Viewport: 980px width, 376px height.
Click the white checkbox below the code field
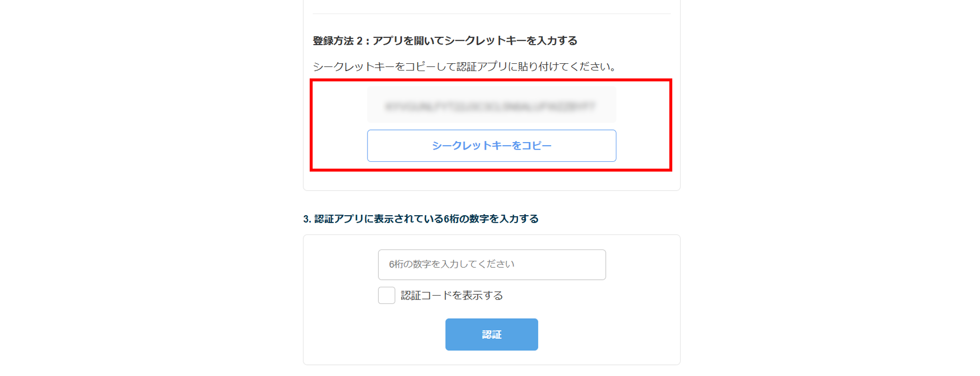click(387, 295)
